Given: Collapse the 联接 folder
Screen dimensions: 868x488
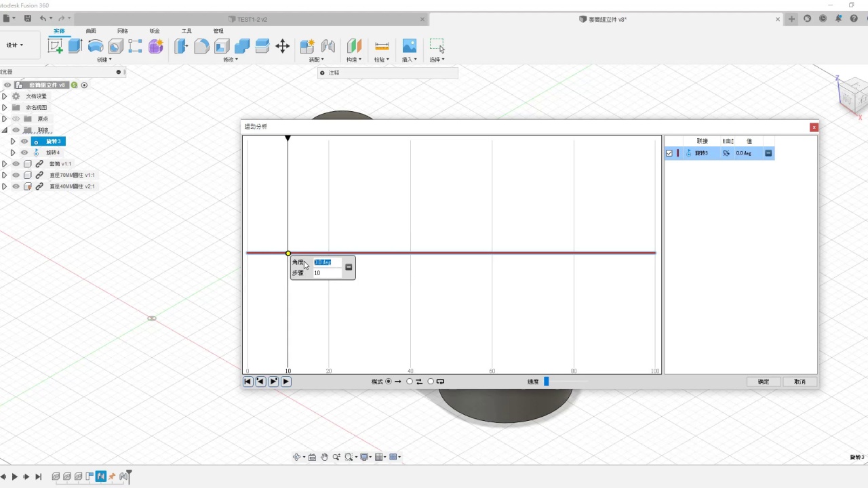Looking at the screenshot, I should [x=4, y=130].
